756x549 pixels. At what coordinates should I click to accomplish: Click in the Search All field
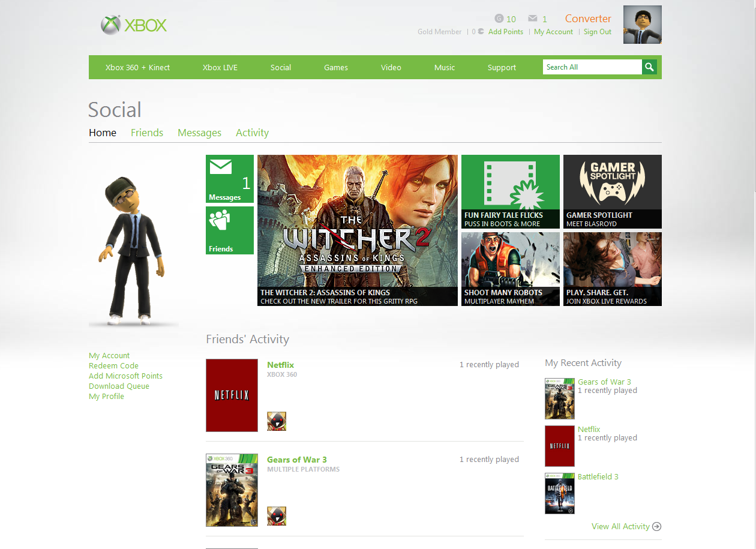click(x=592, y=67)
